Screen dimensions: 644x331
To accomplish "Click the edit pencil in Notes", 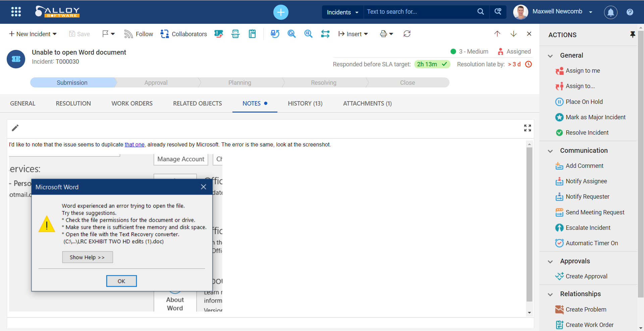I will click(15, 128).
